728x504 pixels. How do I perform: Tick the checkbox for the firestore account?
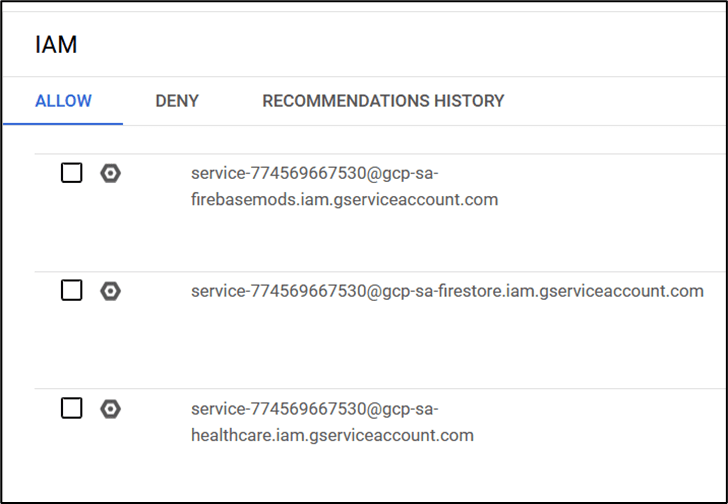point(72,291)
